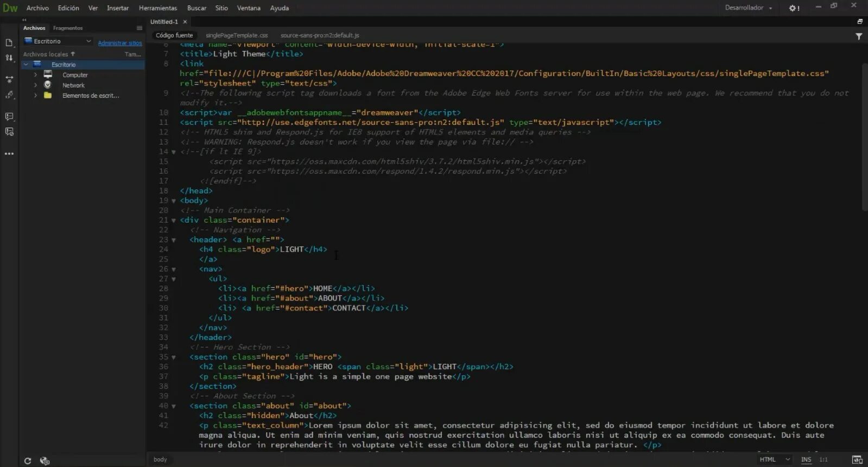
Task: Switch to the Fragmentos panel tab
Action: click(68, 28)
